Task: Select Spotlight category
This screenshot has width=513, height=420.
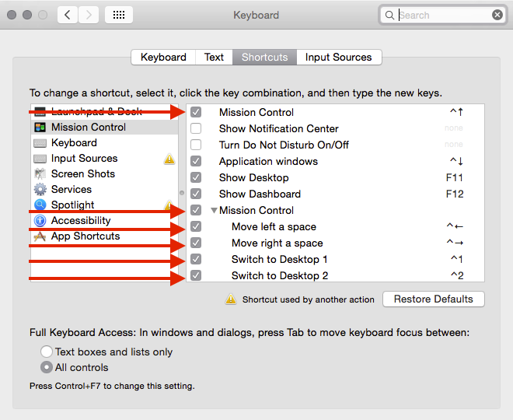Action: [105, 205]
